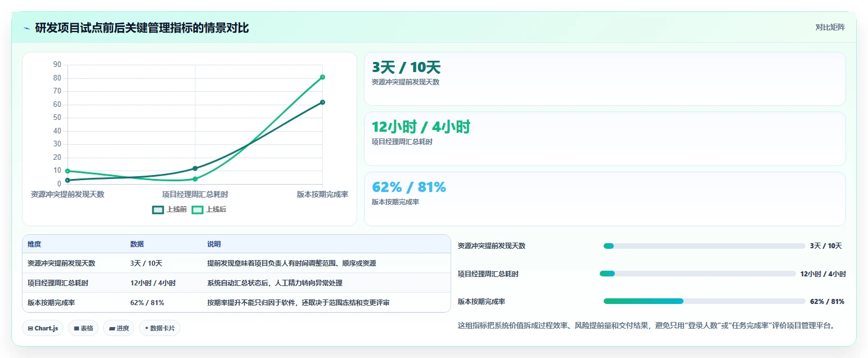Image resolution: width=868 pixels, height=358 pixels.
Task: Click the 项目经理周汇总耗时 progress bar
Action: click(698, 274)
